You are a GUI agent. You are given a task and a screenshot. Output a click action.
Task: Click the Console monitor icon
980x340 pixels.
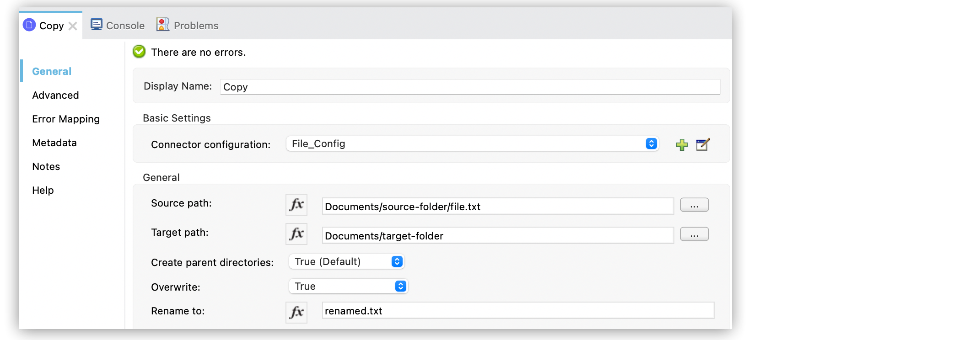[x=96, y=24]
